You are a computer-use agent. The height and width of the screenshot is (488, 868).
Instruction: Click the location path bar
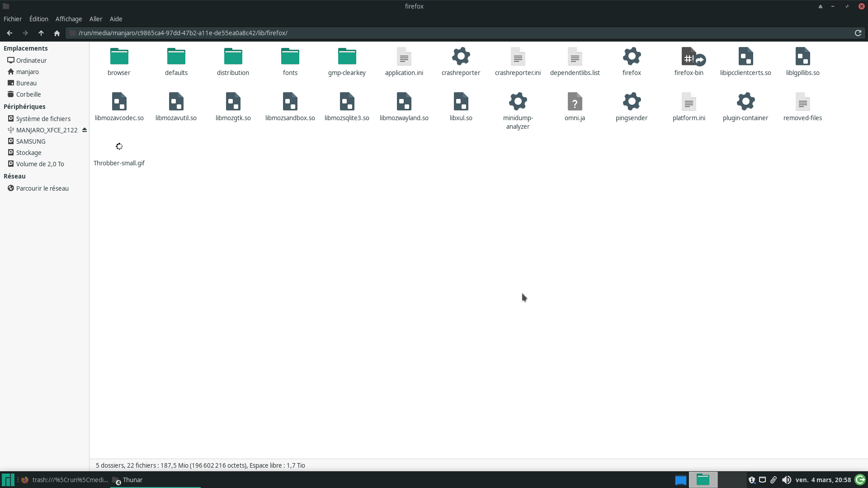point(452,33)
